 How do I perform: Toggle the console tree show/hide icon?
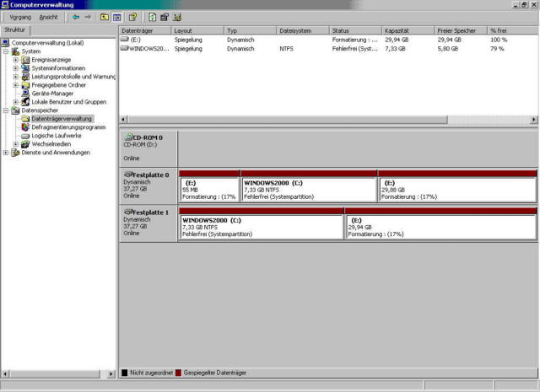pyautogui.click(x=117, y=17)
